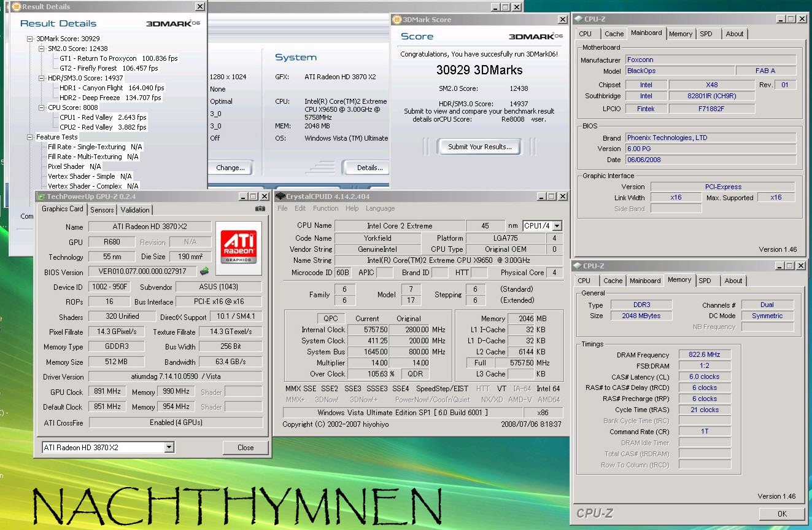Click the Foxconn manufacturer field
Screen dimensions: 812x530
pos(711,60)
